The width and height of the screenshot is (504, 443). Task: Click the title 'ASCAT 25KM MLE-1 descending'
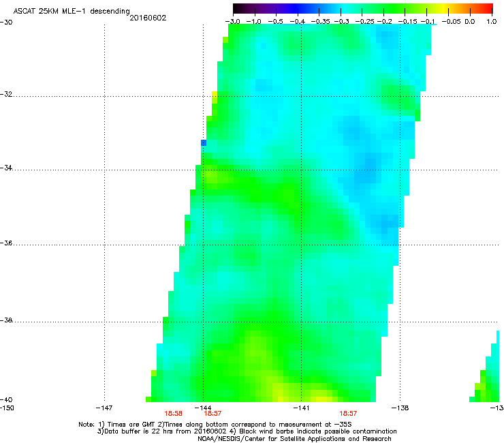(x=72, y=12)
